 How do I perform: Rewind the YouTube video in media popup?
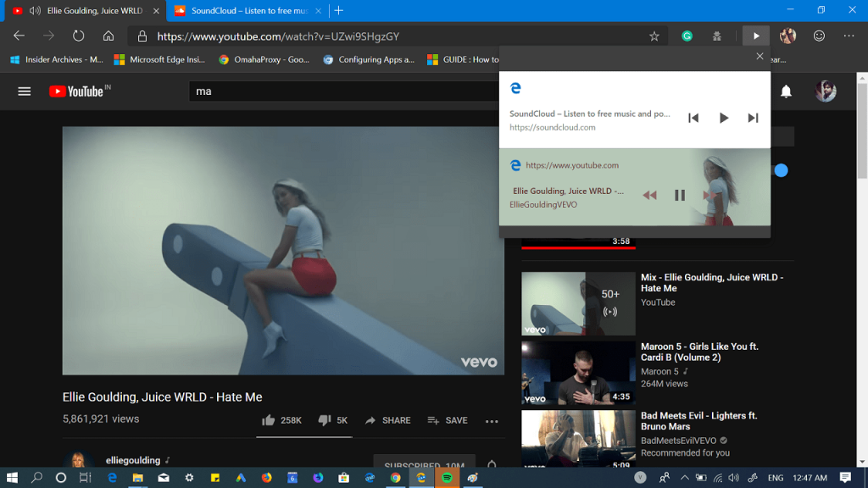pos(650,195)
